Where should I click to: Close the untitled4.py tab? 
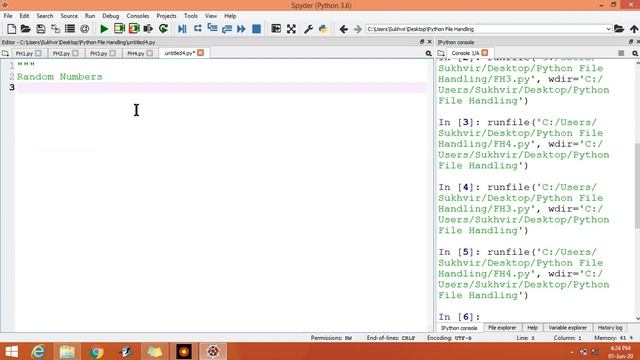[x=200, y=53]
